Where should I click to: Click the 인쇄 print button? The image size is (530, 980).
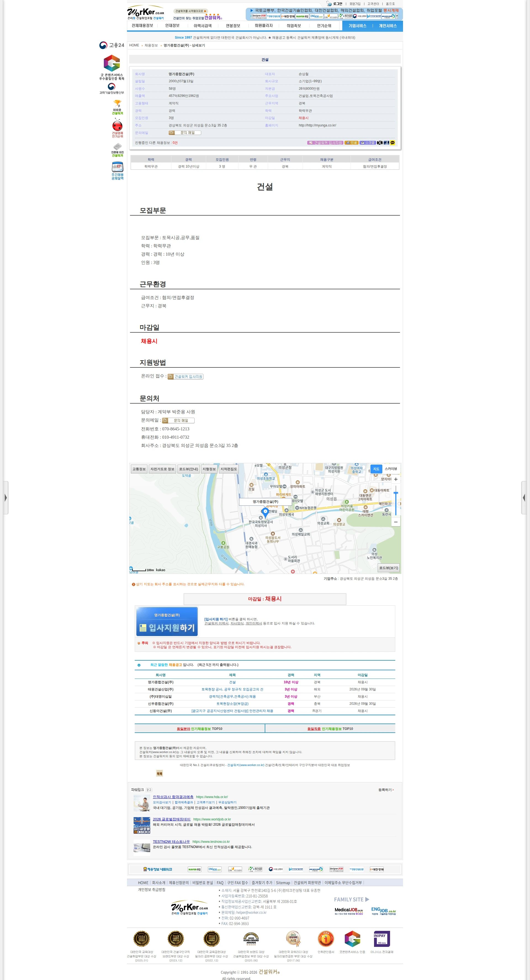(x=352, y=143)
